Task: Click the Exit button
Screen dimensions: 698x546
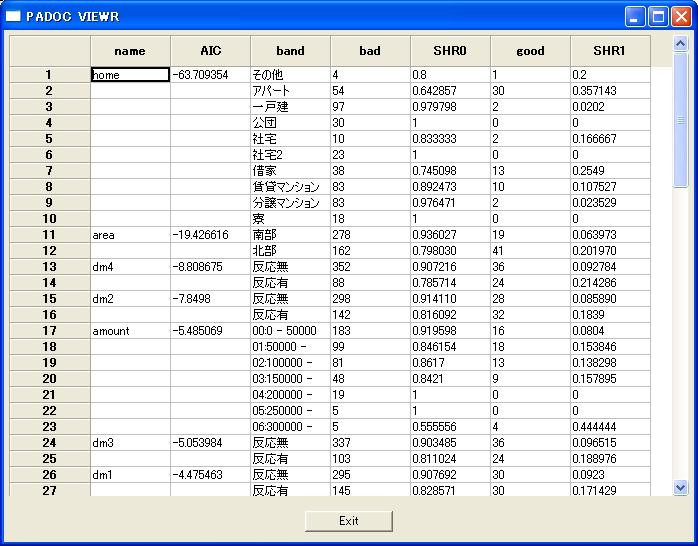Action: pos(348,521)
